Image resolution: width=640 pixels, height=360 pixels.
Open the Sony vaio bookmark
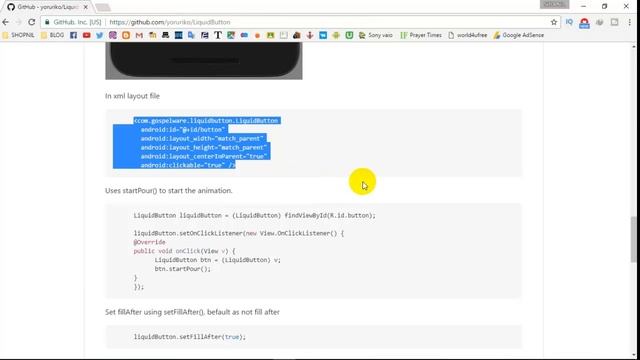coord(376,36)
